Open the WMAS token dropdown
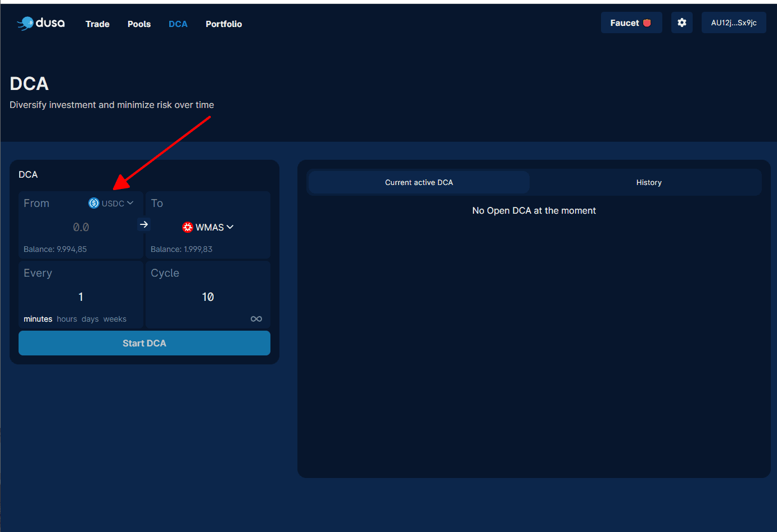The image size is (777, 532). (x=208, y=227)
